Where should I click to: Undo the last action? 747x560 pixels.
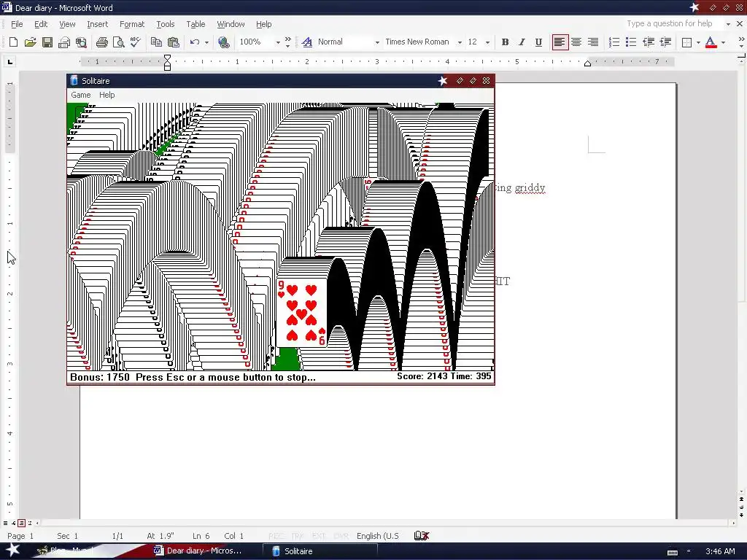[x=194, y=42]
